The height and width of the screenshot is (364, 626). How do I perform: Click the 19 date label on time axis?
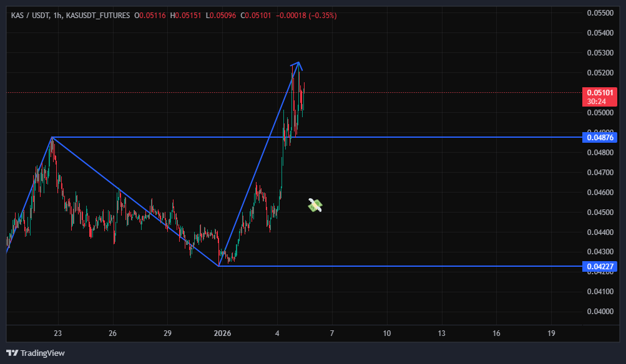[x=550, y=333]
